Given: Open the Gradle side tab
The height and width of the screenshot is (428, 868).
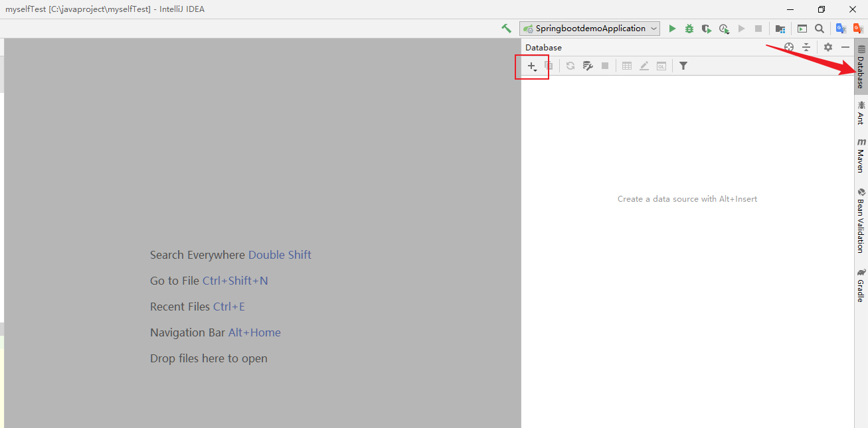Looking at the screenshot, I should [861, 285].
